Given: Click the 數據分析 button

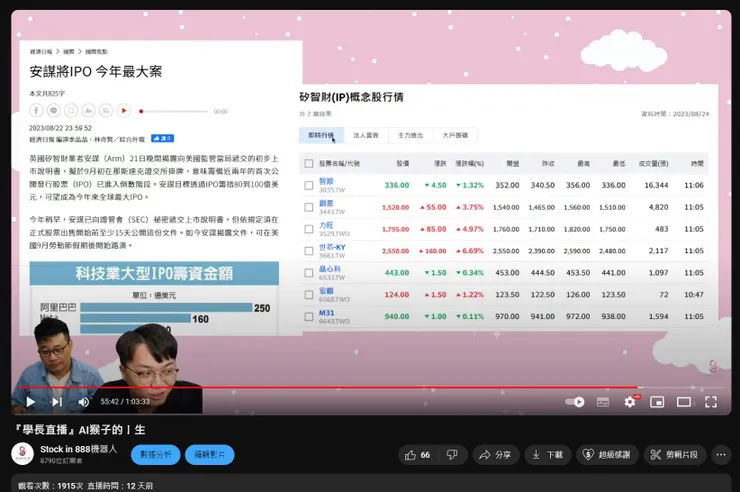Looking at the screenshot, I should coord(156,455).
